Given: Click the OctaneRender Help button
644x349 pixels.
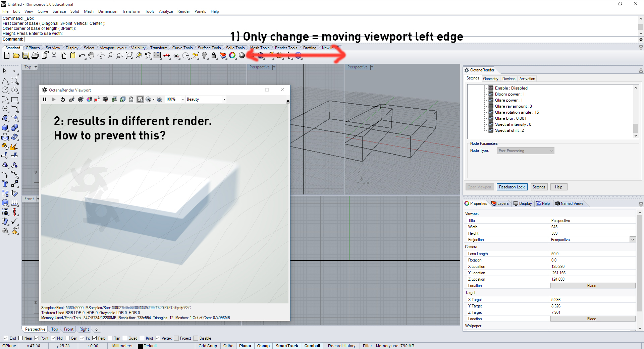Looking at the screenshot, I should pyautogui.click(x=558, y=187).
